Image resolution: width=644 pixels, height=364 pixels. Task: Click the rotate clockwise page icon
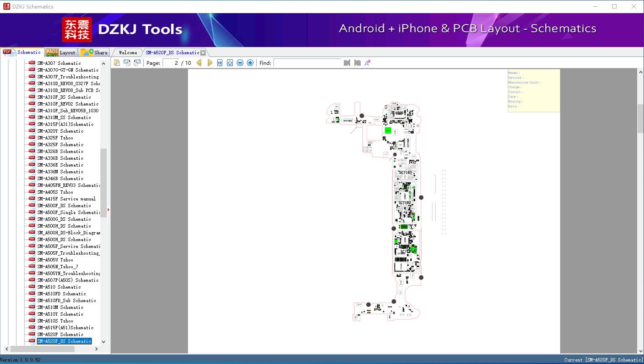(x=127, y=63)
